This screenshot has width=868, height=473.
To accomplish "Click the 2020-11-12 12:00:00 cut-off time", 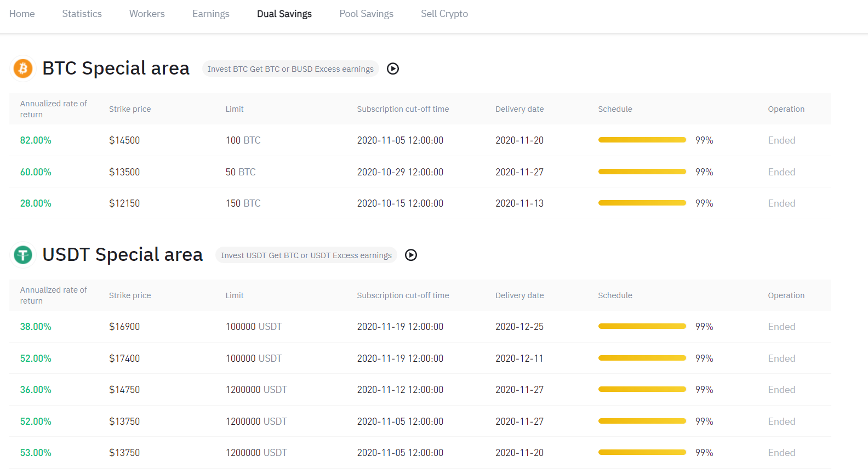I will tap(400, 390).
